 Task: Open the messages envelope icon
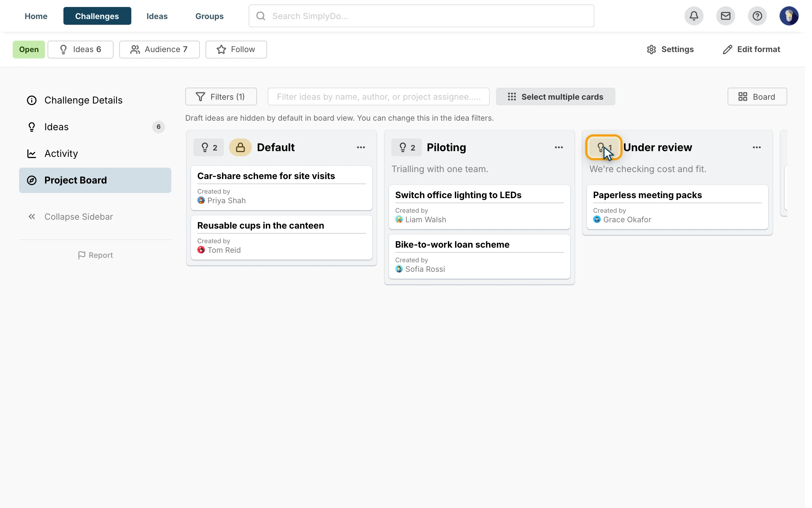tap(725, 16)
